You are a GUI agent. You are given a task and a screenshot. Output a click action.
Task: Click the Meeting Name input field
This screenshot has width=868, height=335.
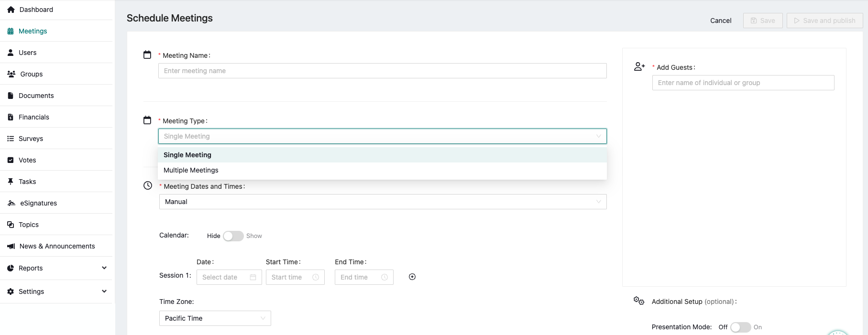pyautogui.click(x=383, y=71)
